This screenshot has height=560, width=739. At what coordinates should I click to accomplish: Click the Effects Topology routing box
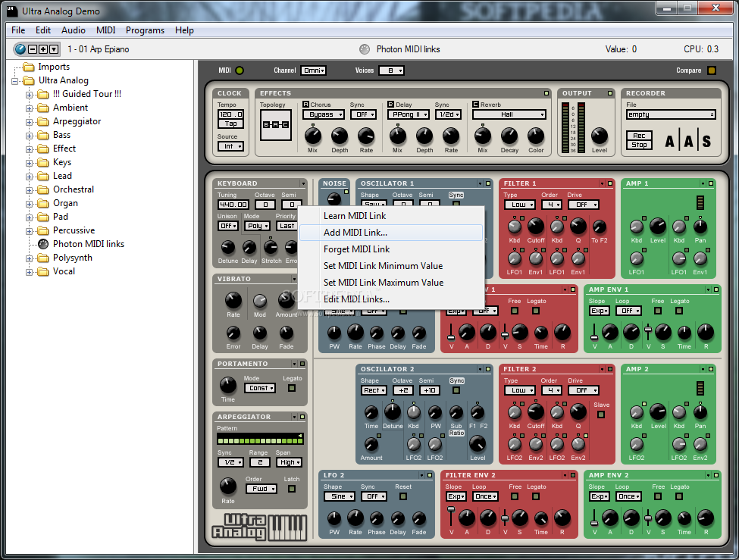[x=276, y=125]
